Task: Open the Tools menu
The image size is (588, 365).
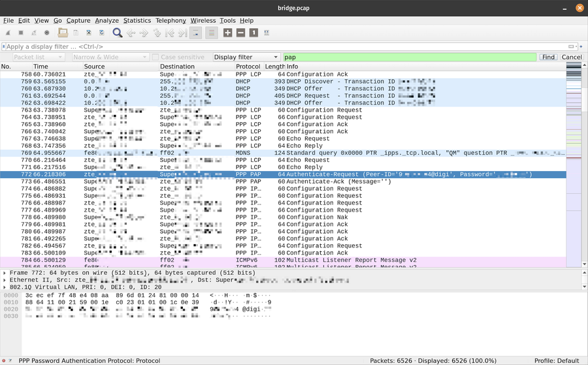Action: (x=227, y=21)
